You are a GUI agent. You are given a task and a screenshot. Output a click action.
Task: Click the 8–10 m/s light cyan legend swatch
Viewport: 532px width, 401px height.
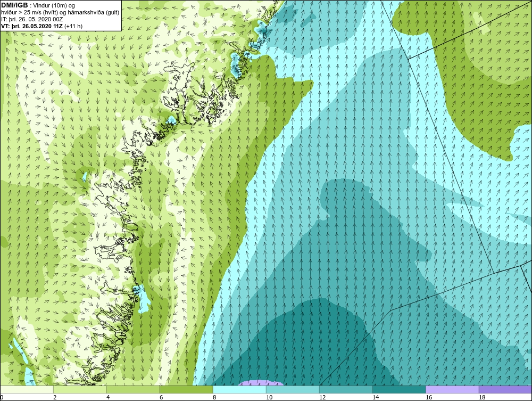tap(239, 389)
